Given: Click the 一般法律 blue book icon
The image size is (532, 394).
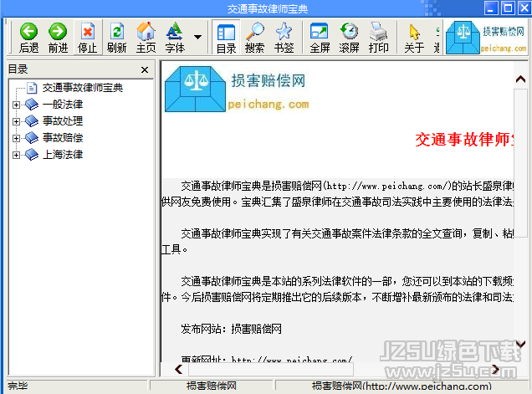Looking at the screenshot, I should pyautogui.click(x=32, y=105).
